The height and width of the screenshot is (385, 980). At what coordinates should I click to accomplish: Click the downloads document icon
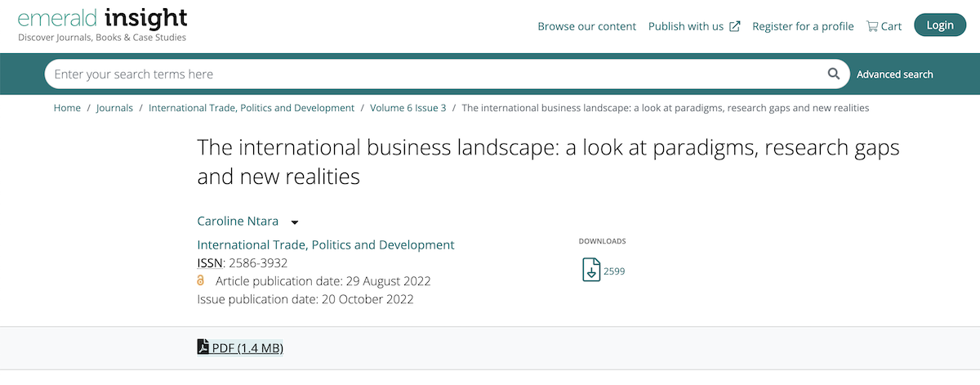point(591,270)
